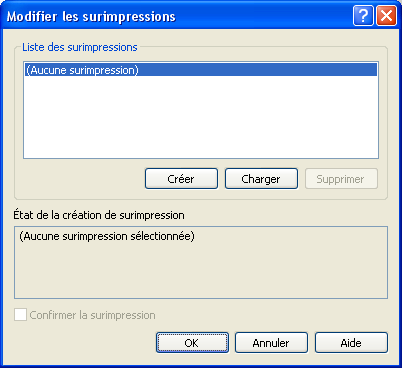
Task: Load an overlay with the Charger button
Action: pyautogui.click(x=261, y=179)
